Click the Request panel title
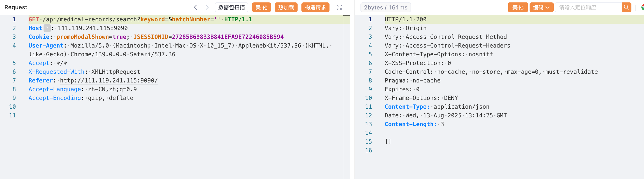This screenshot has width=644, height=179. (x=16, y=7)
